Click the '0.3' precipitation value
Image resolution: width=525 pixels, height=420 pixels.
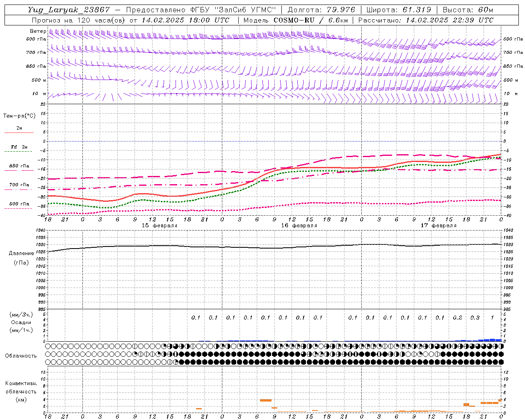[475, 317]
